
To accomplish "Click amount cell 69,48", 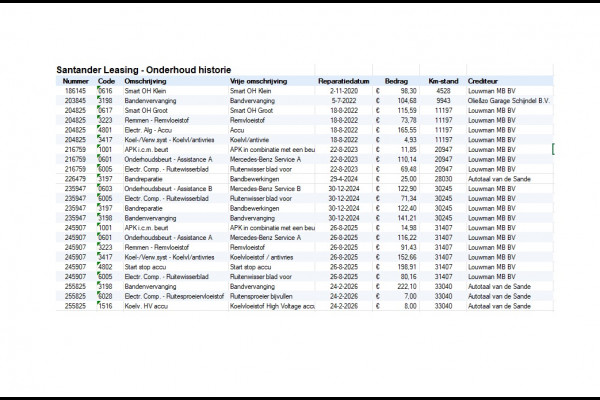I will tap(408, 169).
